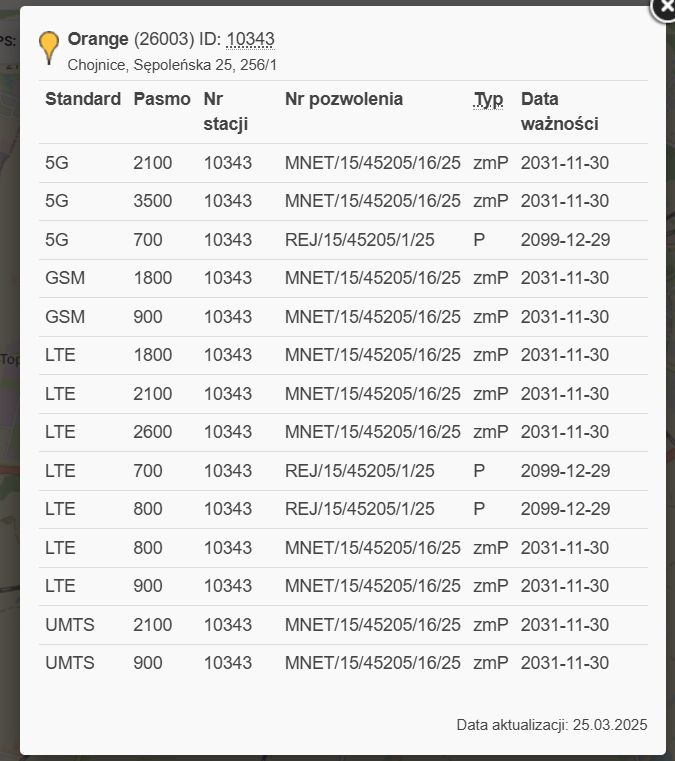
Task: Select the GSM cell in the 1800 row
Action: pyautogui.click(x=65, y=278)
